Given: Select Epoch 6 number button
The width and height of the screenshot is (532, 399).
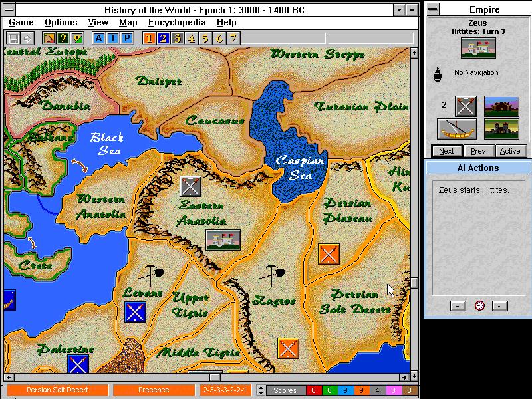Looking at the screenshot, I should tap(219, 38).
